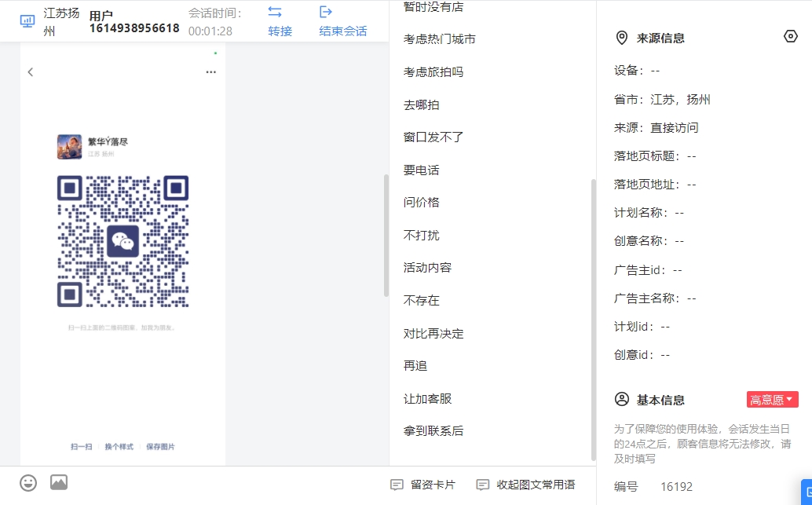Click the 留资卡片 card icon

[397, 485]
